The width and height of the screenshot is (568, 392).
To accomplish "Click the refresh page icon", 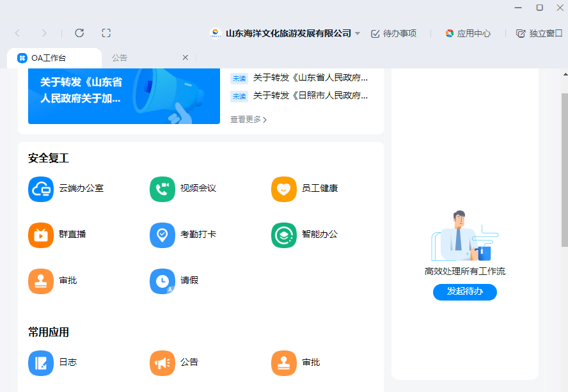I will (x=79, y=33).
